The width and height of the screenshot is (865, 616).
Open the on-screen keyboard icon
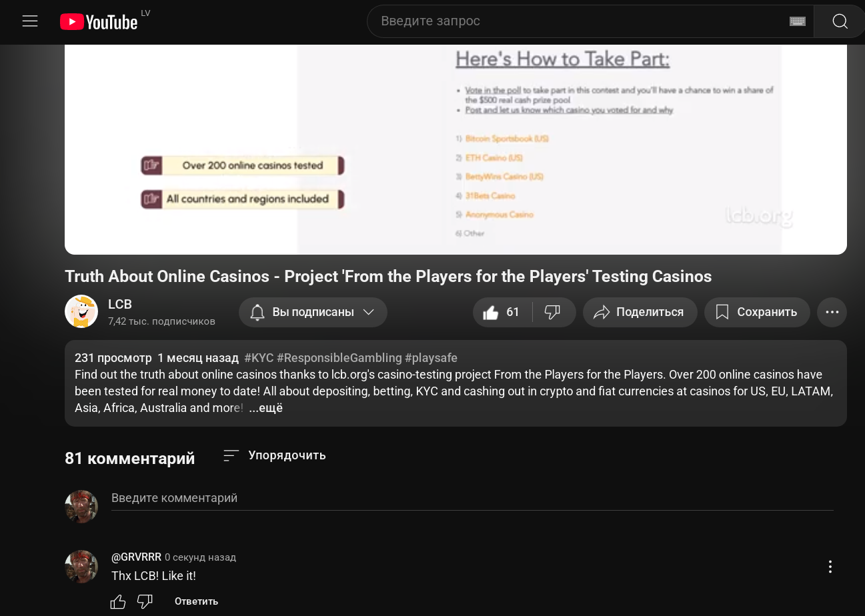797,21
